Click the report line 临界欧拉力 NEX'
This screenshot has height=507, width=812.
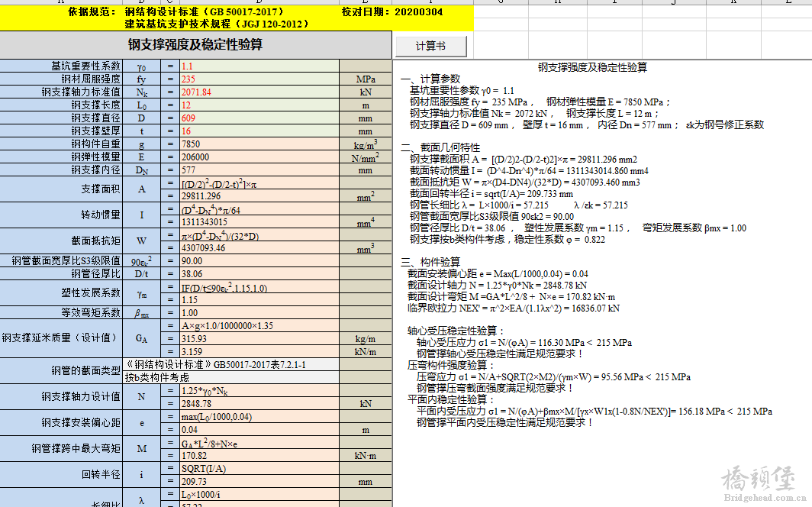tap(514, 308)
